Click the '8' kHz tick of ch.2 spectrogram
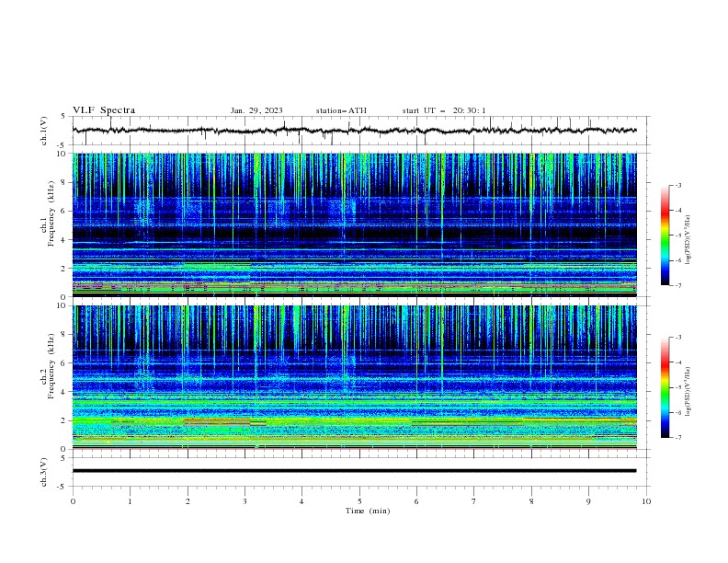The height and width of the screenshot is (563, 728). click(x=63, y=335)
